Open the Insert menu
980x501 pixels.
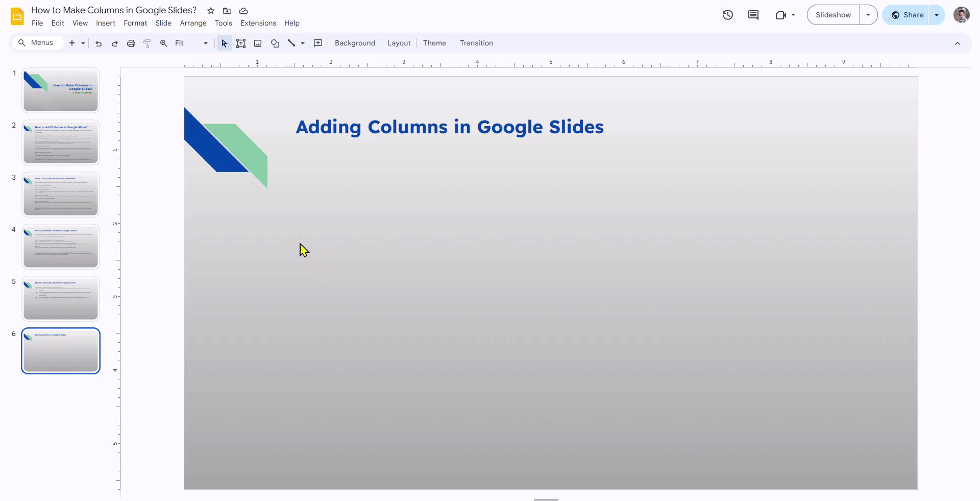click(105, 23)
